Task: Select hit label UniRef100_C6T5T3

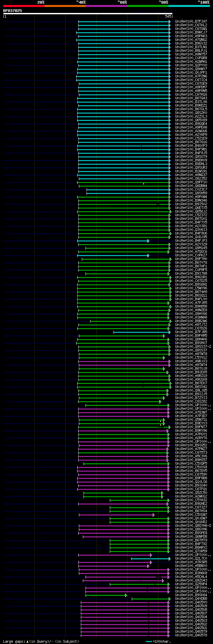Action: point(191,452)
